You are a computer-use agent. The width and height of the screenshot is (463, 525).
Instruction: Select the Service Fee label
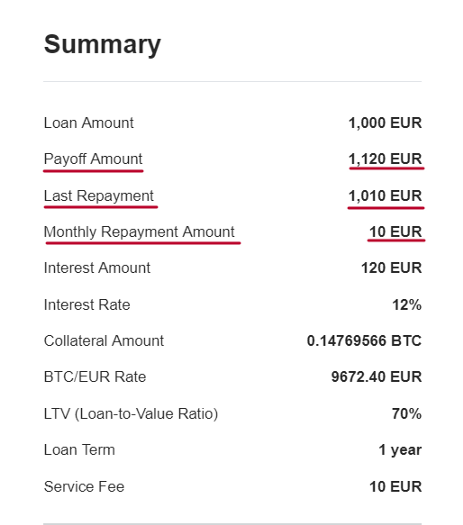84,487
